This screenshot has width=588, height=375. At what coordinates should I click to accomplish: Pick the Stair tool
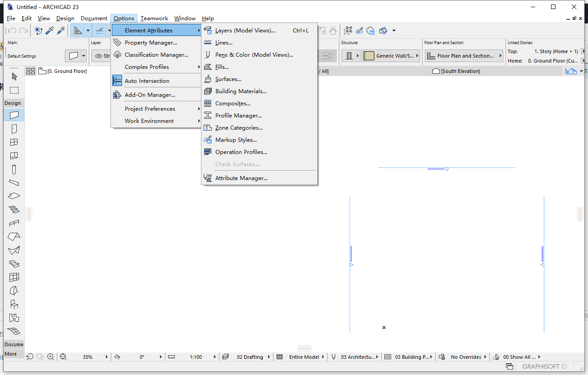(x=14, y=210)
